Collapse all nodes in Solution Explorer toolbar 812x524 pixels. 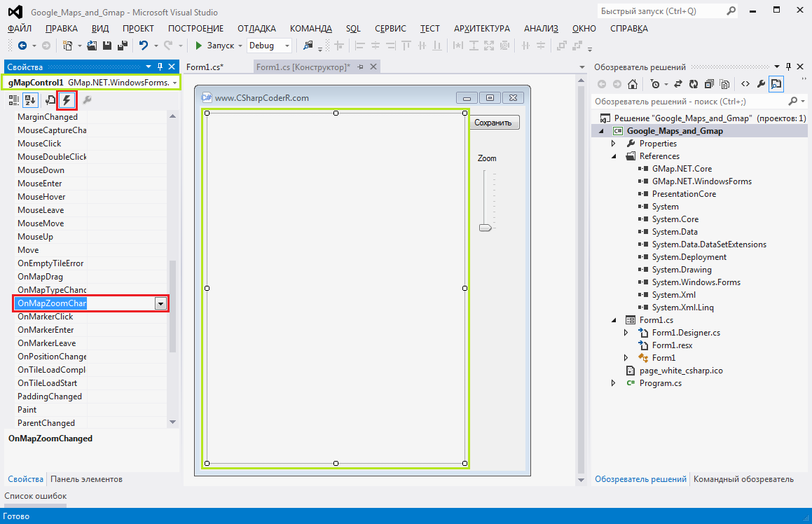pos(709,83)
